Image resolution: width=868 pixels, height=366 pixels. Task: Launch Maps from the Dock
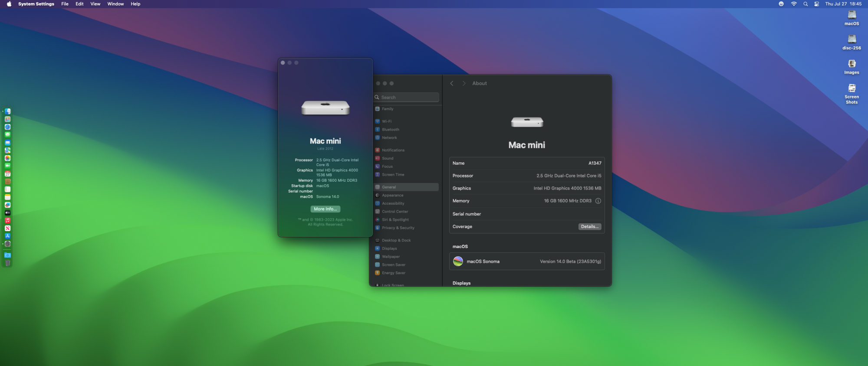[x=7, y=150]
